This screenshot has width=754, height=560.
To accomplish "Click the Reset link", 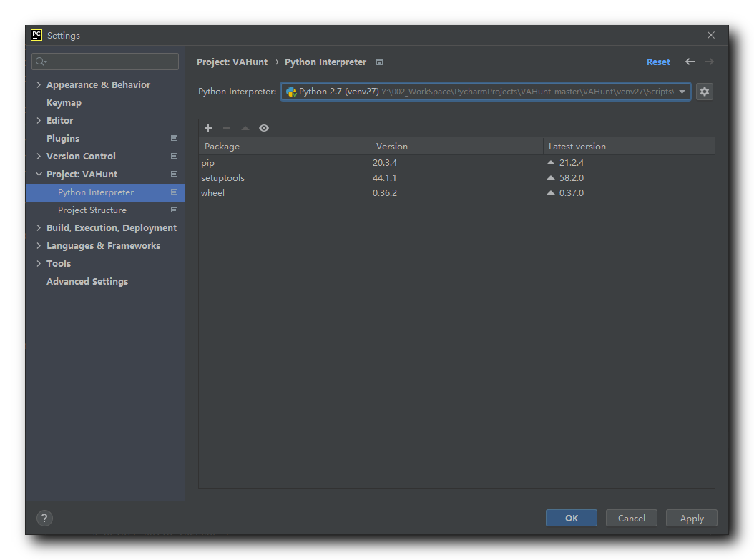I will [x=658, y=62].
